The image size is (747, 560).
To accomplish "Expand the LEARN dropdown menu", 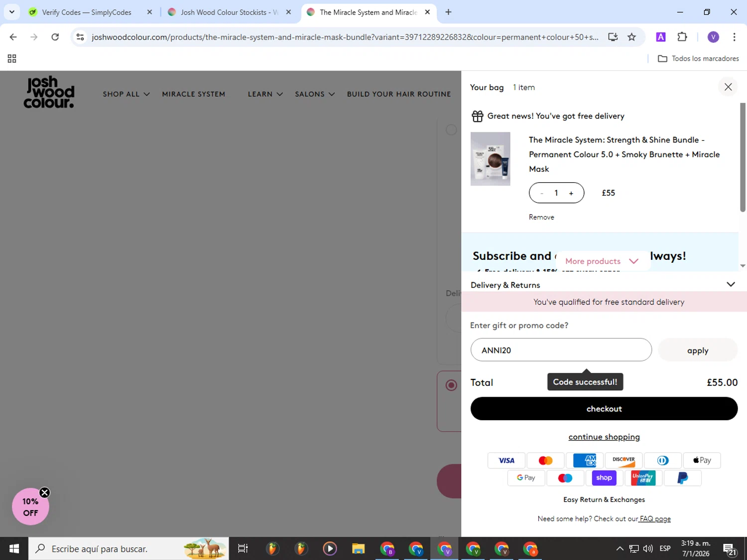I will pyautogui.click(x=265, y=94).
